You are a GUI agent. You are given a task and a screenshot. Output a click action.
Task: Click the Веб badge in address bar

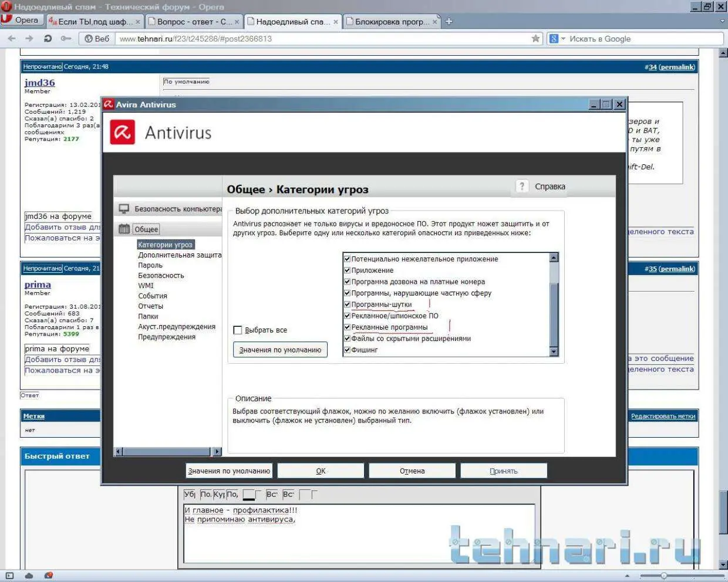tap(97, 39)
